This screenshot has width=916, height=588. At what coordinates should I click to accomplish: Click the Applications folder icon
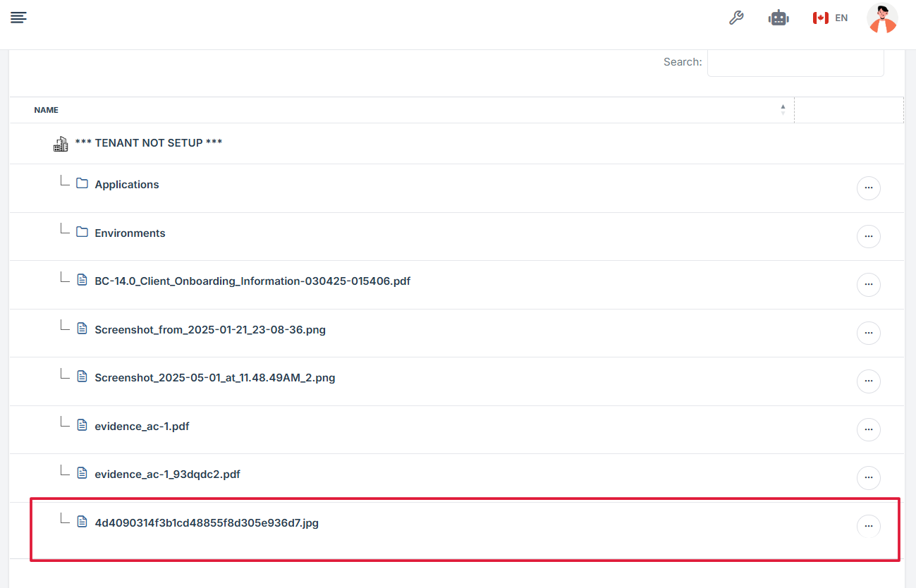click(x=83, y=184)
